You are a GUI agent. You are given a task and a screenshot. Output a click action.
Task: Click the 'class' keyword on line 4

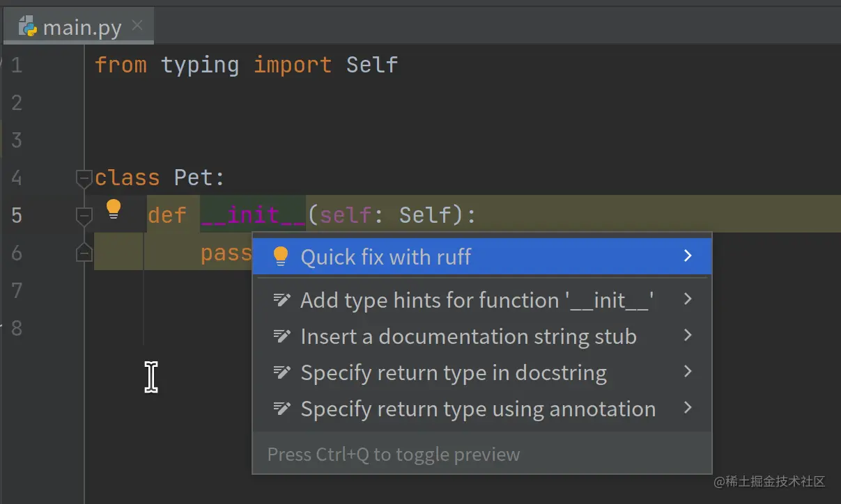[x=128, y=178]
